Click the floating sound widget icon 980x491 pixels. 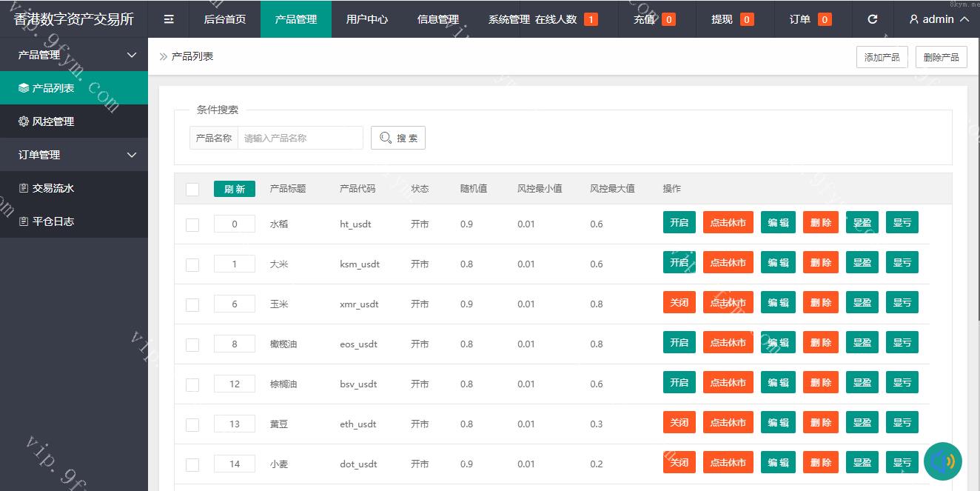pyautogui.click(x=943, y=461)
